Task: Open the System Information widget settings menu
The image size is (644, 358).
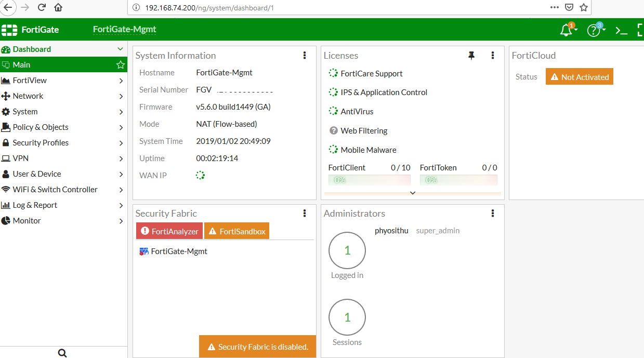Action: pos(305,55)
